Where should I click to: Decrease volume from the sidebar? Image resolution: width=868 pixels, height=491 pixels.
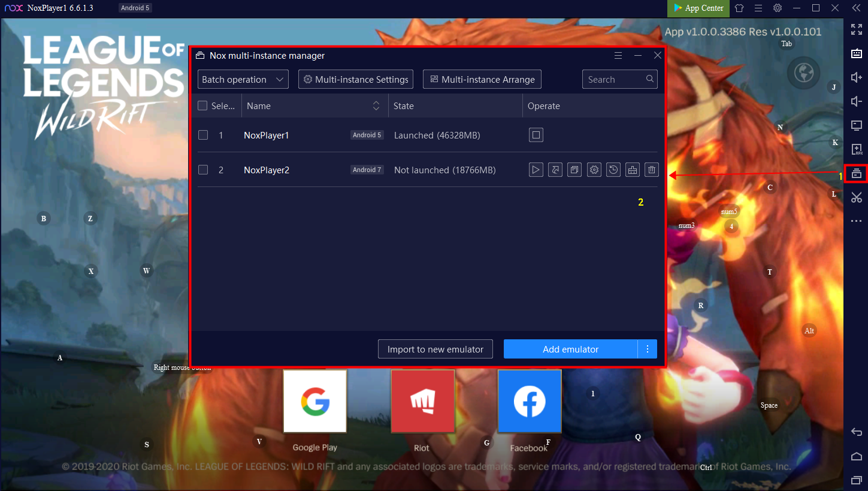857,101
